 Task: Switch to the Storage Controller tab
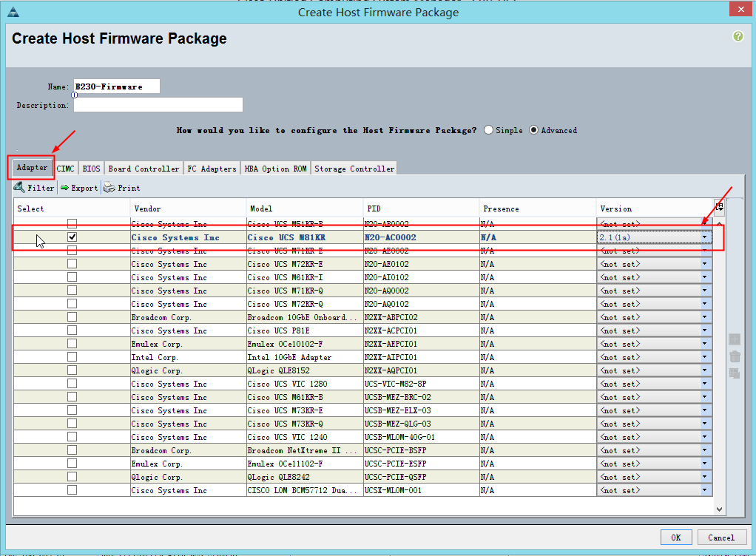pos(354,168)
